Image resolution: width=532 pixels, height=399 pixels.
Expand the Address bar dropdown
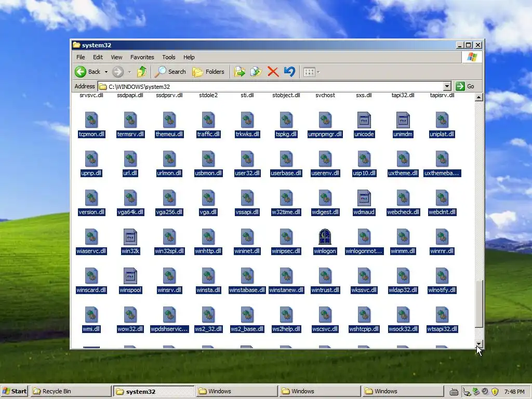pos(447,86)
